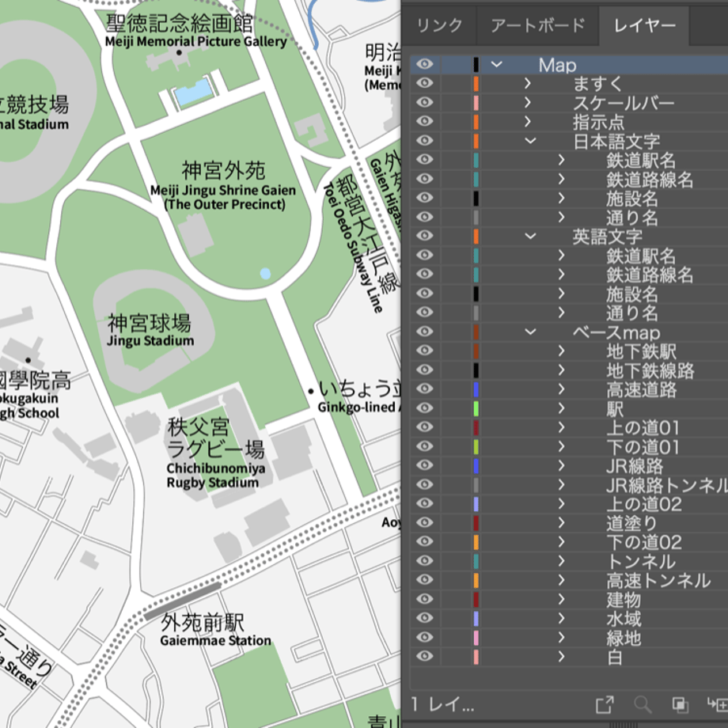728x728 pixels.
Task: Expand the 地下鉄駅 sublayer
Action: click(x=561, y=351)
